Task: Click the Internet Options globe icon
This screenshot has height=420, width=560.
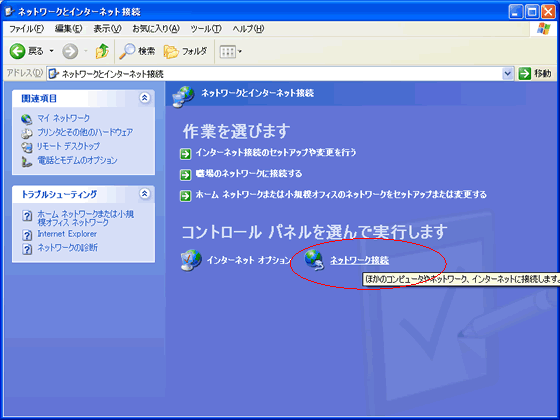Action: [191, 260]
